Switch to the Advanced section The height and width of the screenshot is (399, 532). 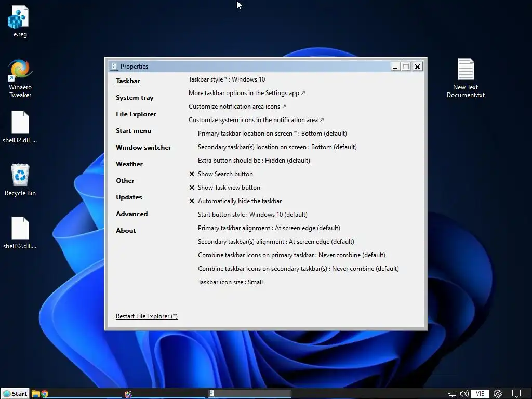[131, 214]
